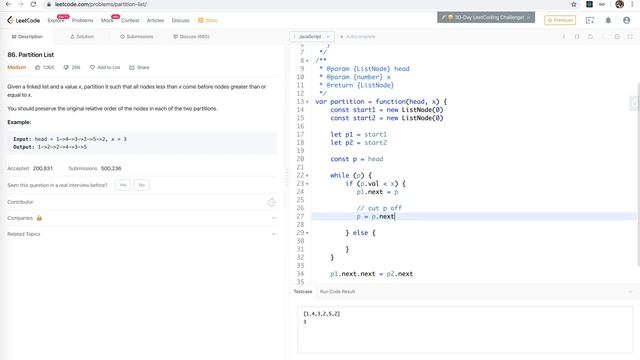Viewport: 640px width, 360px height.
Task: Open Discuss in top navigation
Action: 180,20
